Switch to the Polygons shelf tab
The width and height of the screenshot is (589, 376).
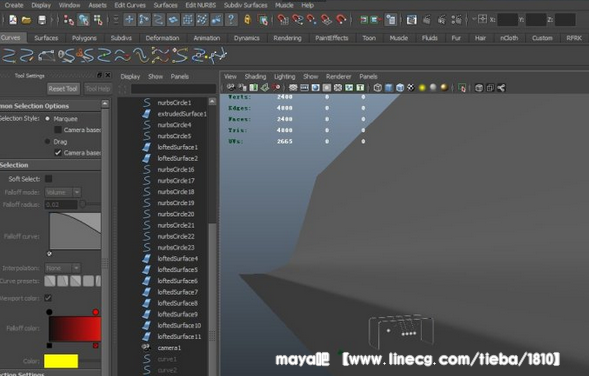click(84, 38)
